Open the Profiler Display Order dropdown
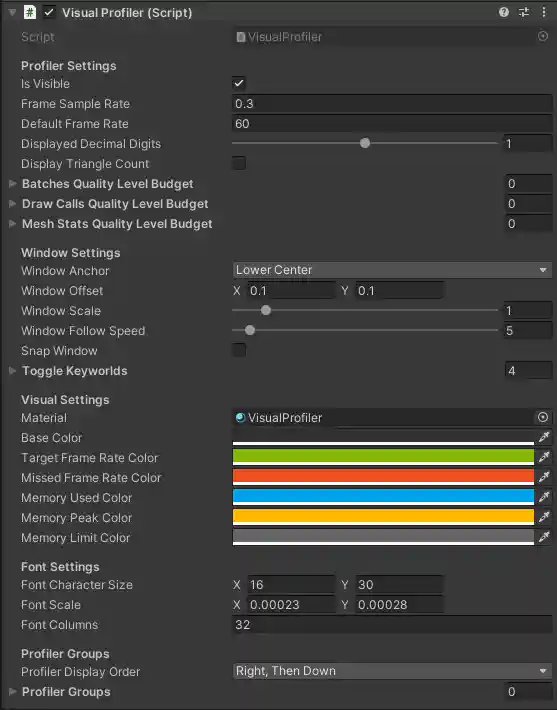 [392, 671]
